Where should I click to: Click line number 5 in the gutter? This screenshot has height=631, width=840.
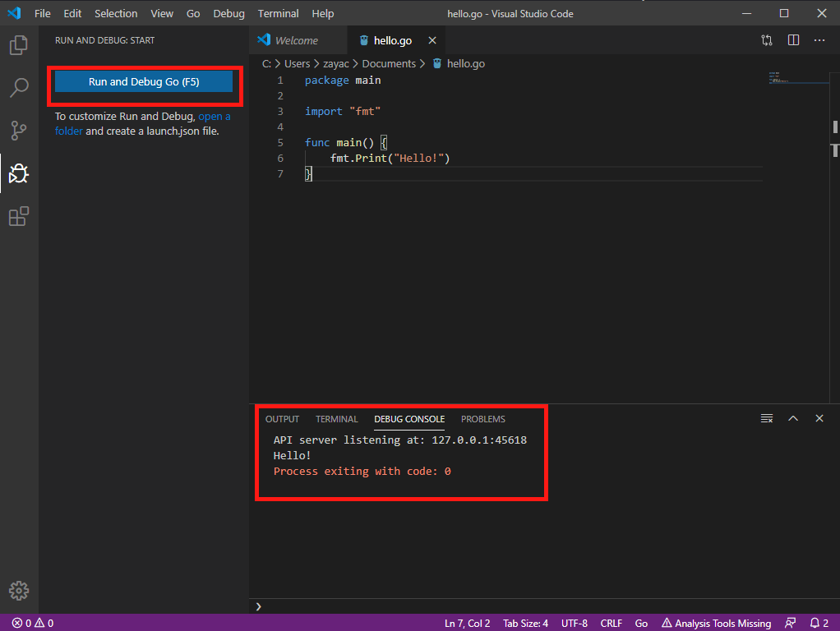[280, 142]
